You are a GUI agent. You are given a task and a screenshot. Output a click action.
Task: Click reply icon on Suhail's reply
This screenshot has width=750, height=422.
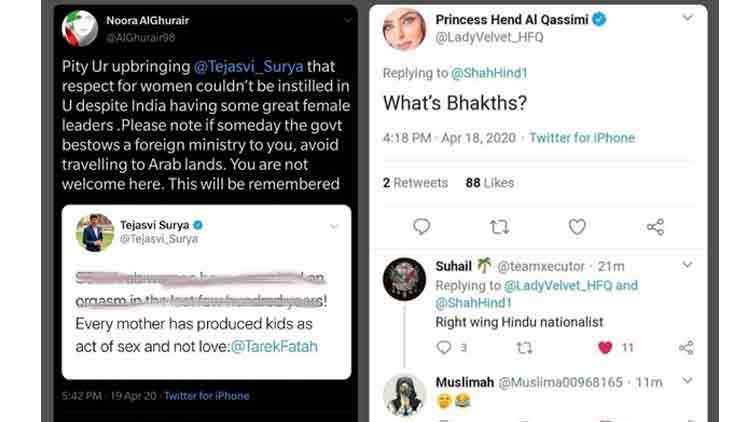click(445, 348)
